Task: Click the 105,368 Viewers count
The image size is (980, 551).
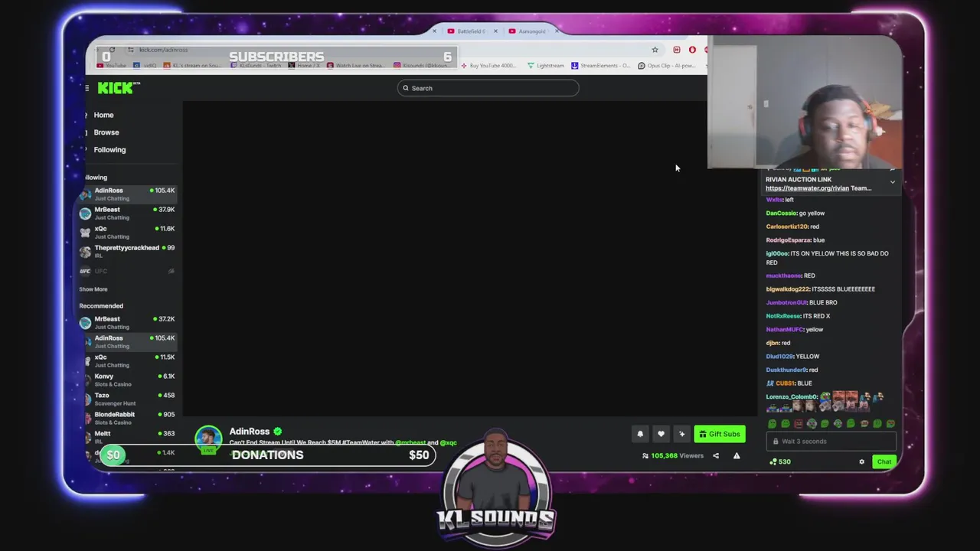Action: pos(677,456)
